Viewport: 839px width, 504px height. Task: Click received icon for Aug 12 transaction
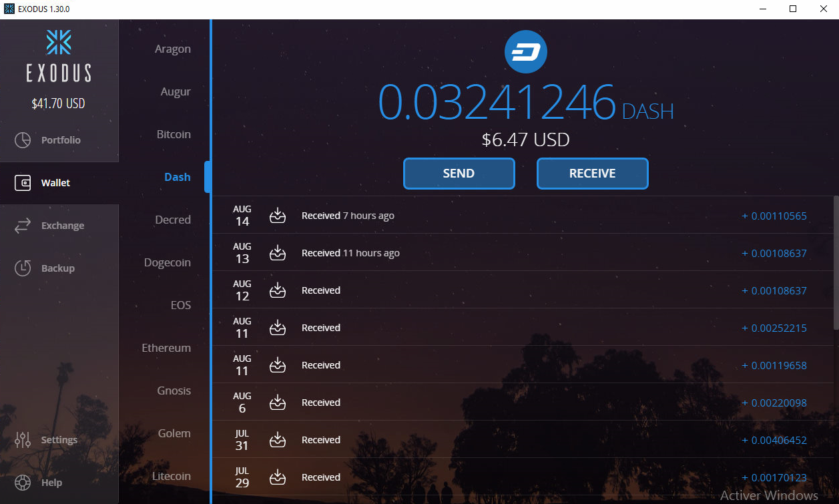point(278,290)
